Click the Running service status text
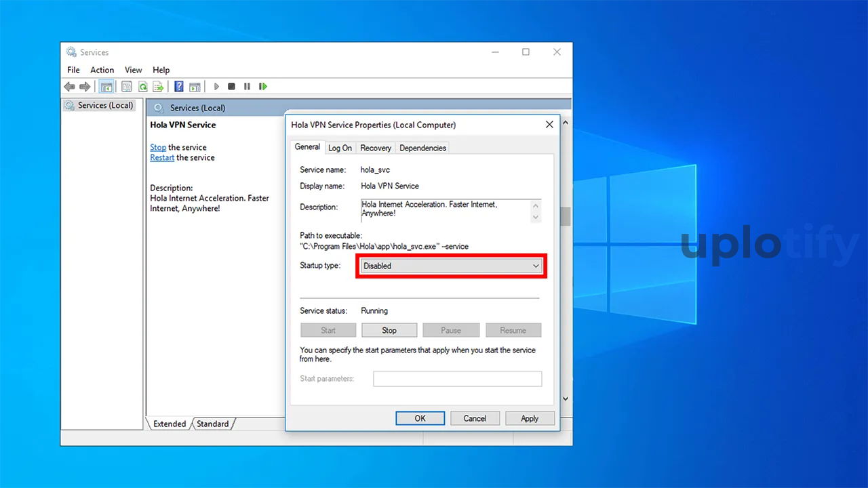 click(x=374, y=311)
